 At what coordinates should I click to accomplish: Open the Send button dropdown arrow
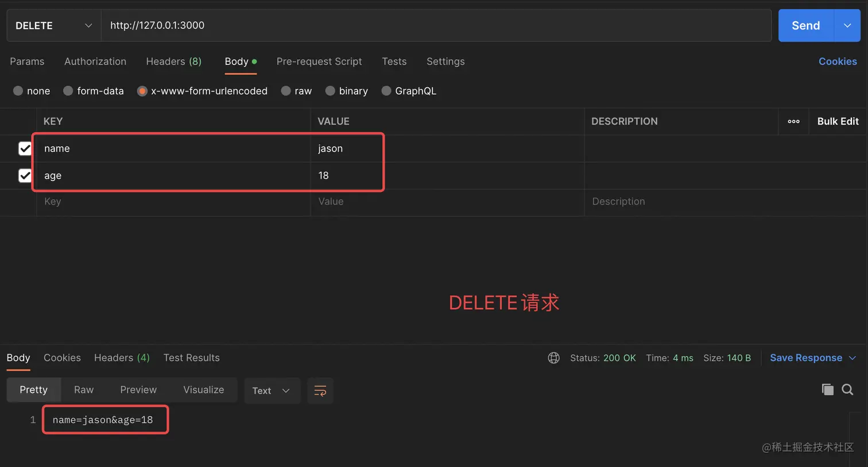847,25
